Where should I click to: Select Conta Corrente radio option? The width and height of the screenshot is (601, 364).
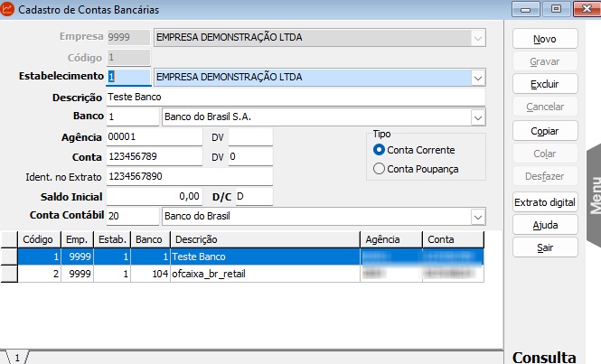click(379, 150)
